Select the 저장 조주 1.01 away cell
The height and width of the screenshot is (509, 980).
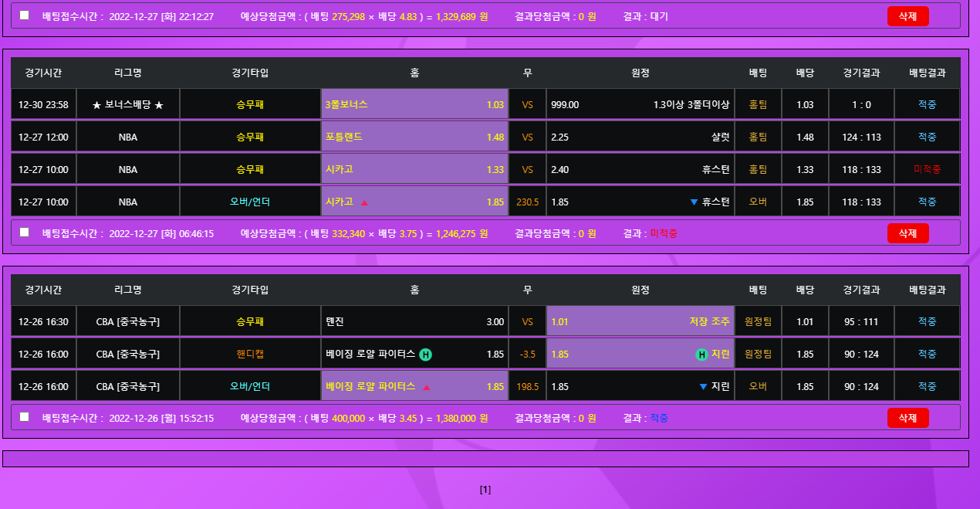(640, 321)
